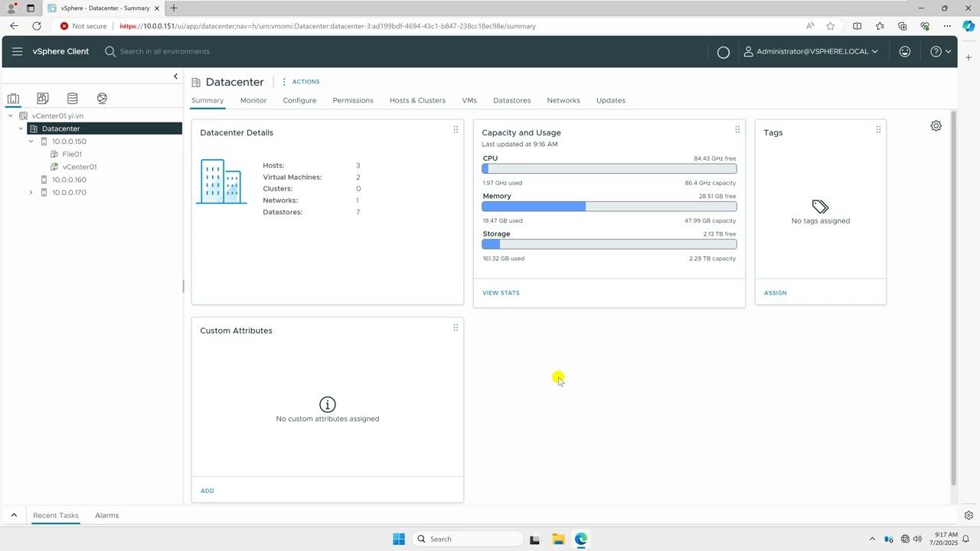
Task: Open the vSphere Client hamburger menu
Action: click(x=17, y=51)
